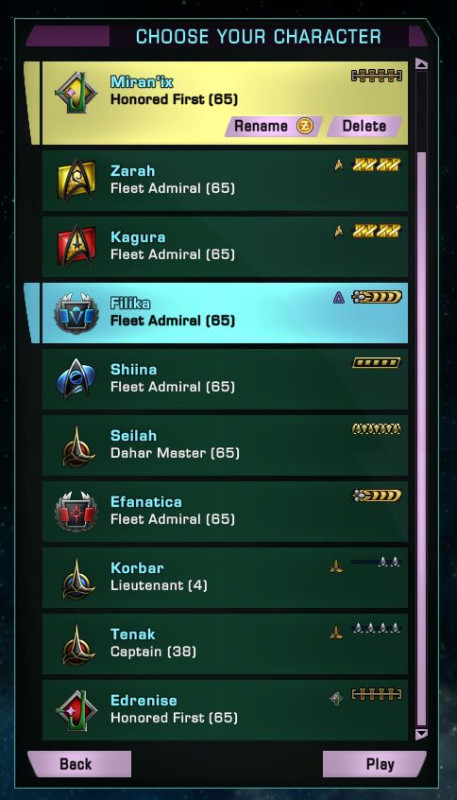Screen dimensions: 457x800
Task: Click Filika's purple triangle allegiance marker
Action: click(x=339, y=297)
